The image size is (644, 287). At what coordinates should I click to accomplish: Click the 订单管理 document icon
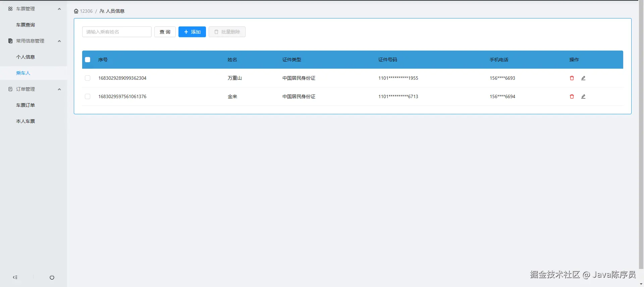coord(10,89)
